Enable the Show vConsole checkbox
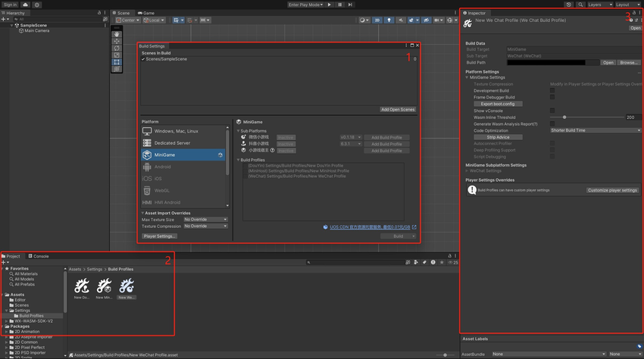The height and width of the screenshot is (359, 644). coord(552,111)
